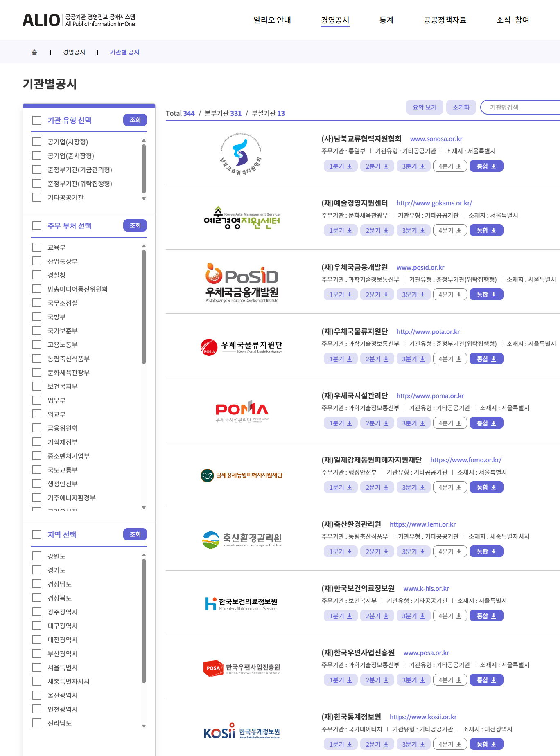Viewport: 560px width, 756px height.
Task: Check the 지역 선택 select-all checkbox
Action: [x=37, y=535]
